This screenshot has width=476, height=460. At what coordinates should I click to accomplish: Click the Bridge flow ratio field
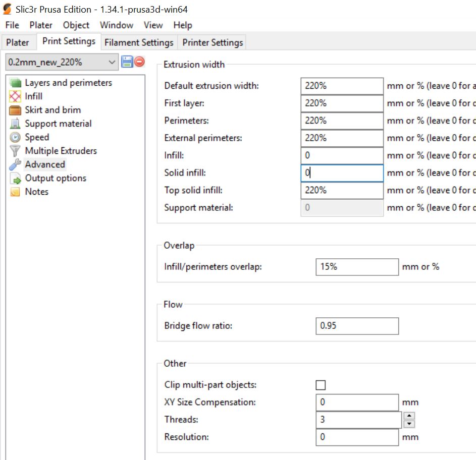pos(357,326)
